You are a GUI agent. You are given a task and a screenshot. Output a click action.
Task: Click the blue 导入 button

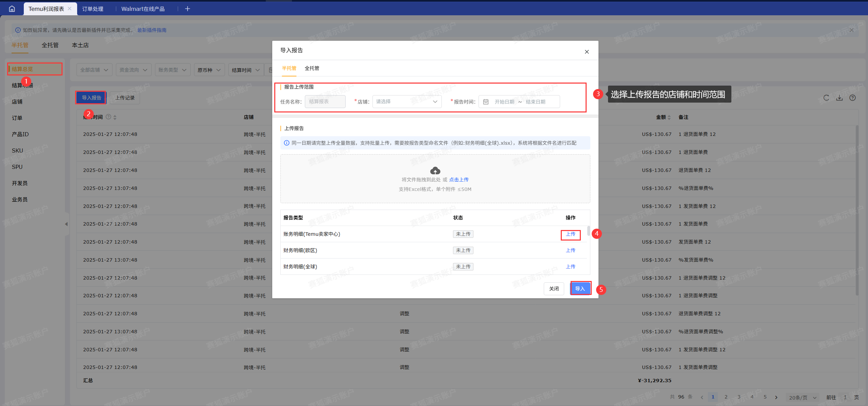580,288
